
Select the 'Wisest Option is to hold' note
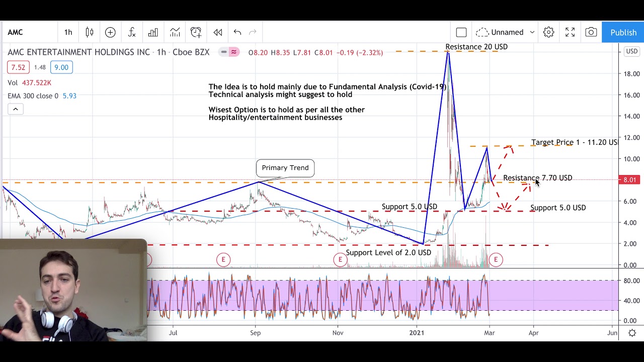pos(287,114)
